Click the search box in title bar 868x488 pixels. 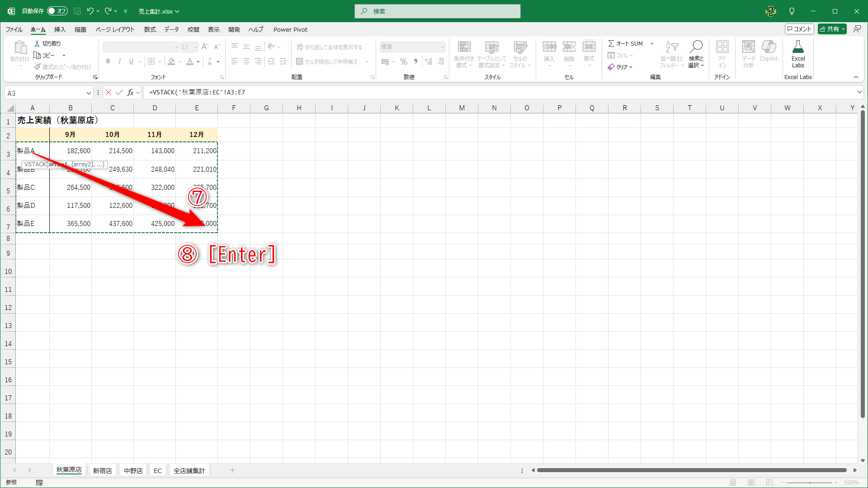coord(437,11)
